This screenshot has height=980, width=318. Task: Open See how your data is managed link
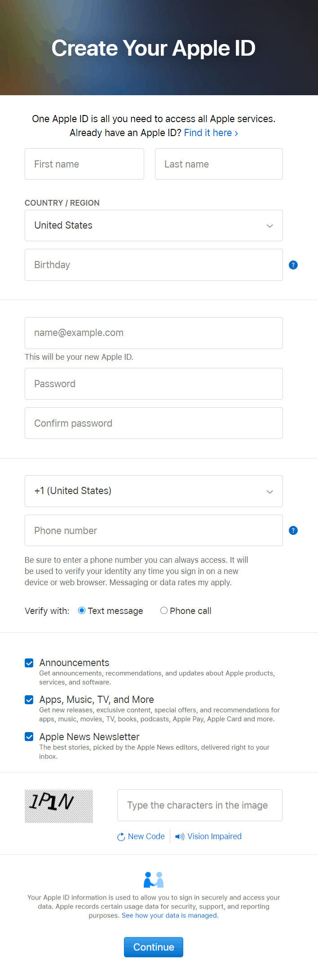tap(170, 915)
